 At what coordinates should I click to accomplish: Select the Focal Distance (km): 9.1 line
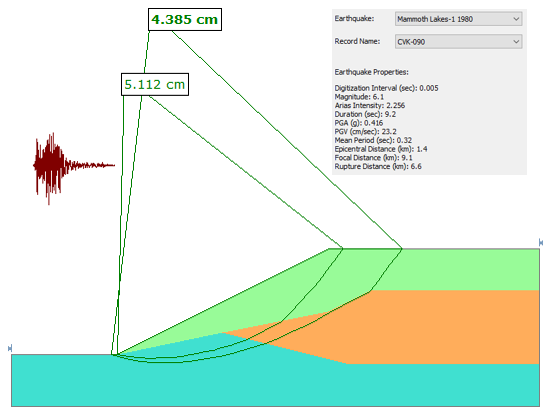click(373, 158)
